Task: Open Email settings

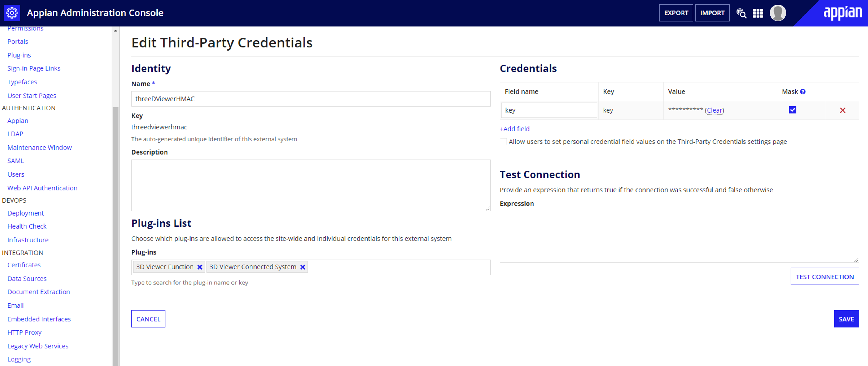Action: click(16, 305)
